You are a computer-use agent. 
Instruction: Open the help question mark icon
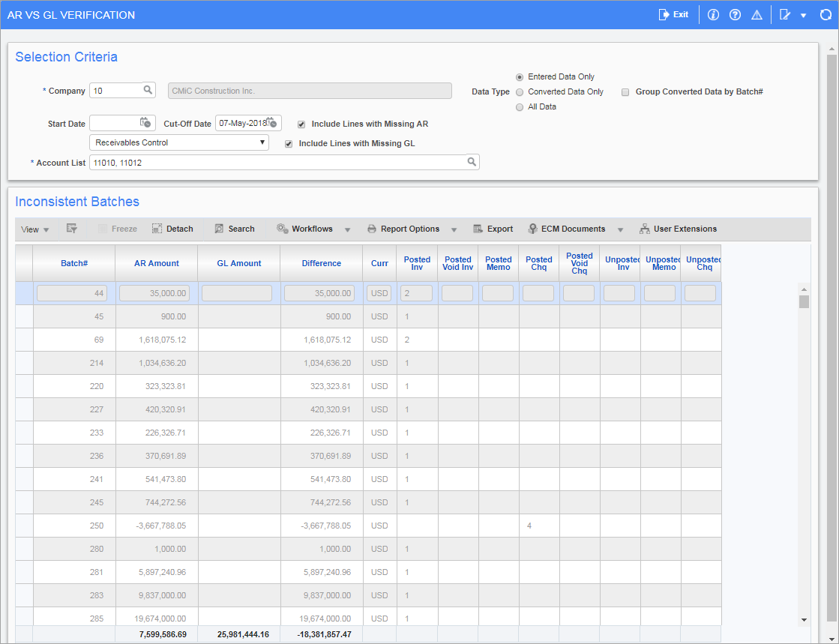[x=736, y=15]
